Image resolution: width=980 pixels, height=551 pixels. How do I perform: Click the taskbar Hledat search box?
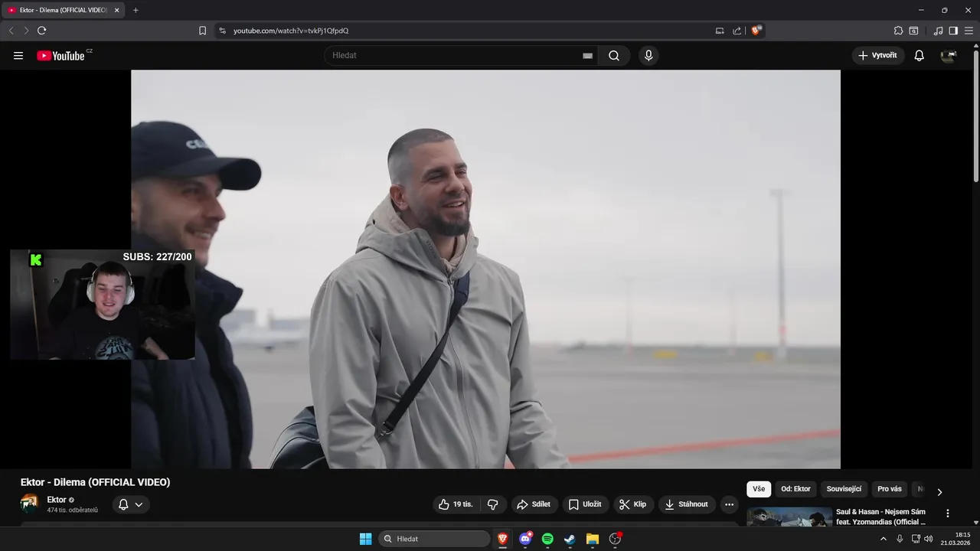pos(435,539)
